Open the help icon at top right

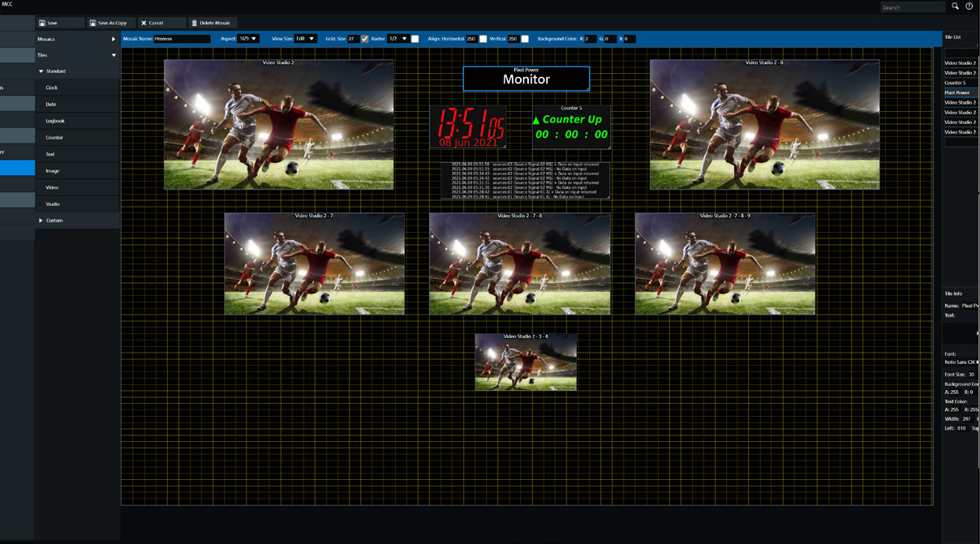[x=968, y=6]
